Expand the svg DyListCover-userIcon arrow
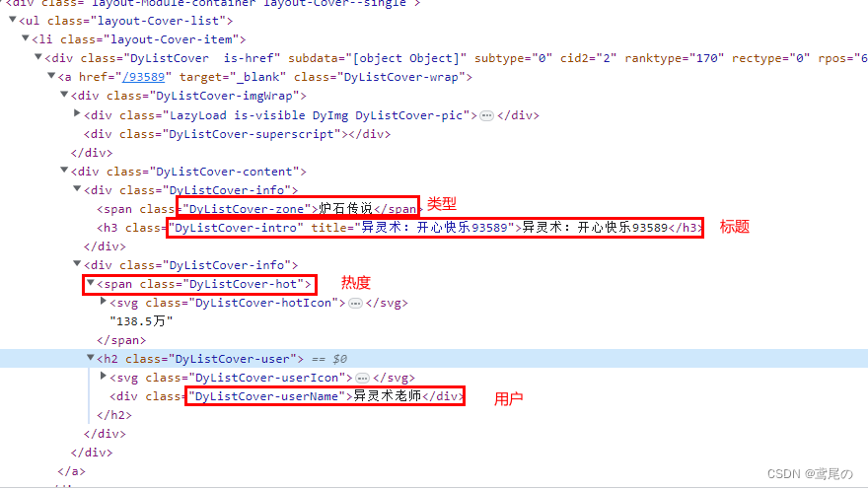 pos(103,377)
